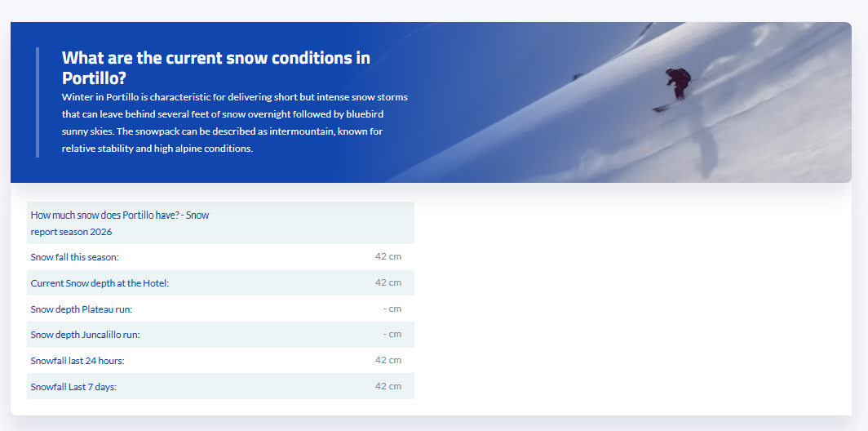
Task: Click the 42 cm snowfall this season value
Action: (x=388, y=256)
